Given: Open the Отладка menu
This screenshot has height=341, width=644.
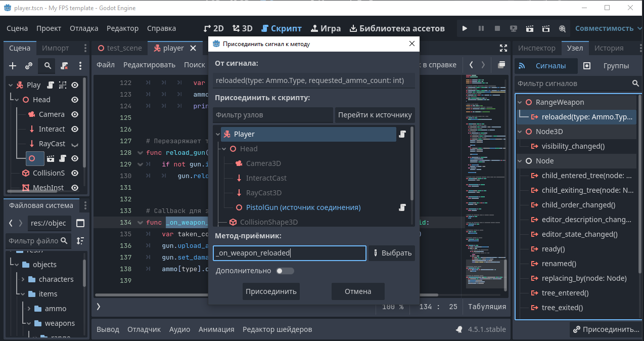Looking at the screenshot, I should [84, 28].
